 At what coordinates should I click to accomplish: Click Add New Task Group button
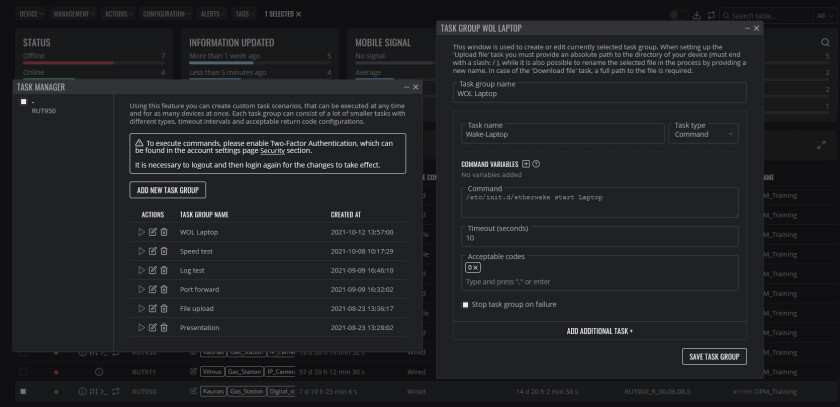point(168,190)
